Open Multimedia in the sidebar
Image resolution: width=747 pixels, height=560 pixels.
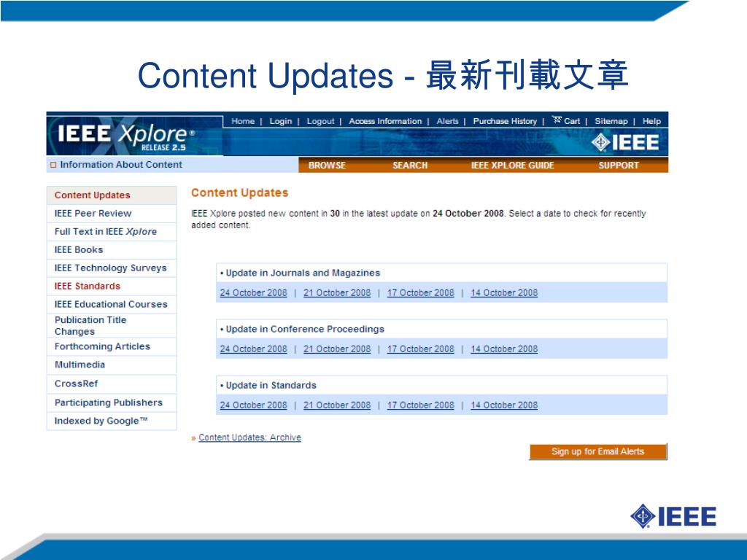tap(112, 365)
